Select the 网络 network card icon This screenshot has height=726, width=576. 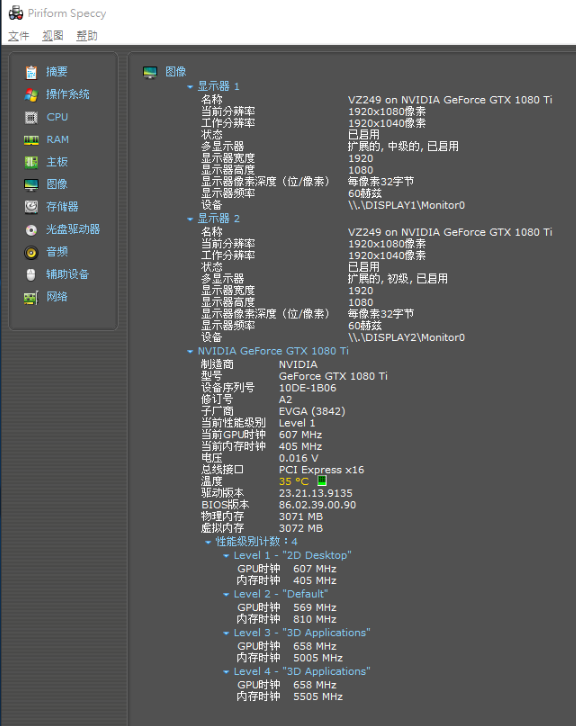coord(31,297)
